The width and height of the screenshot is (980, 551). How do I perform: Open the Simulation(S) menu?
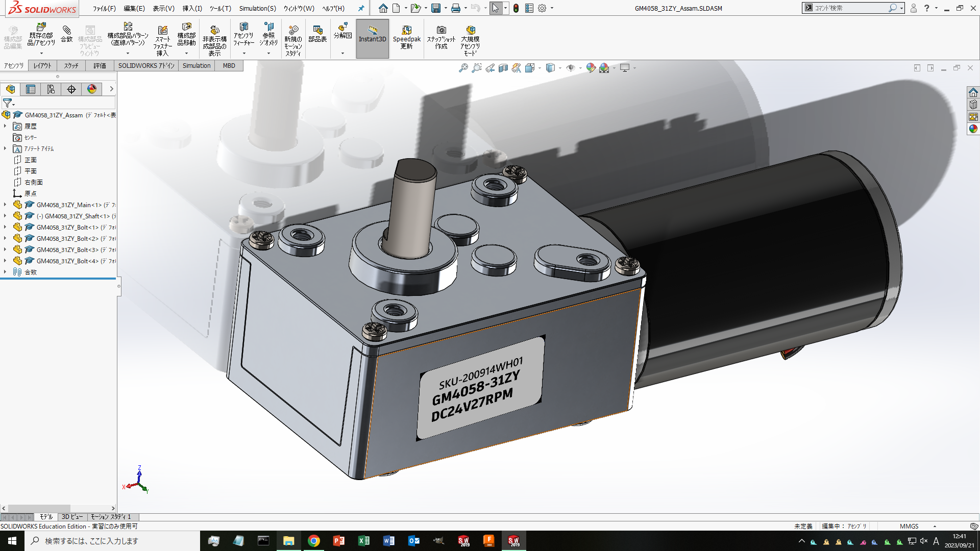257,8
